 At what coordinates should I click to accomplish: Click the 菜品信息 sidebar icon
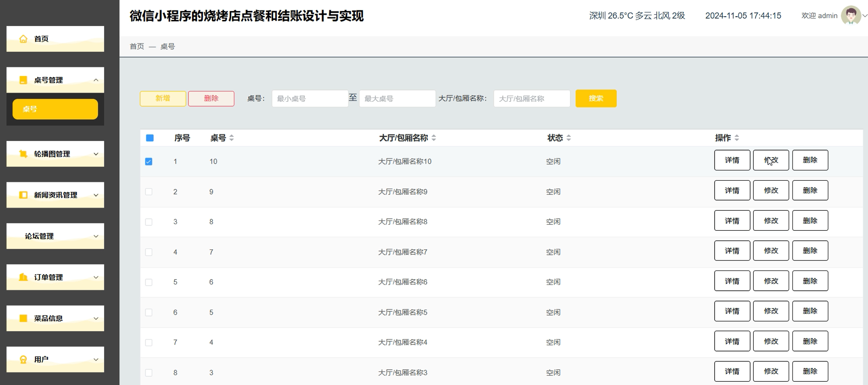pyautogui.click(x=24, y=318)
